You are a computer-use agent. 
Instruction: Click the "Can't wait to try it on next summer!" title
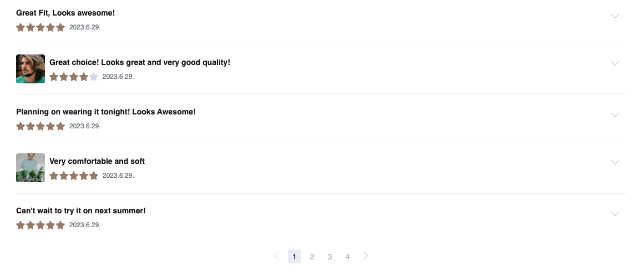81,211
